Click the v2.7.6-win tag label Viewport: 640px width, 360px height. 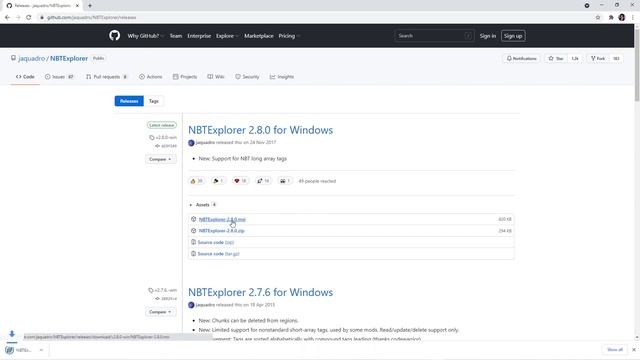163,290
